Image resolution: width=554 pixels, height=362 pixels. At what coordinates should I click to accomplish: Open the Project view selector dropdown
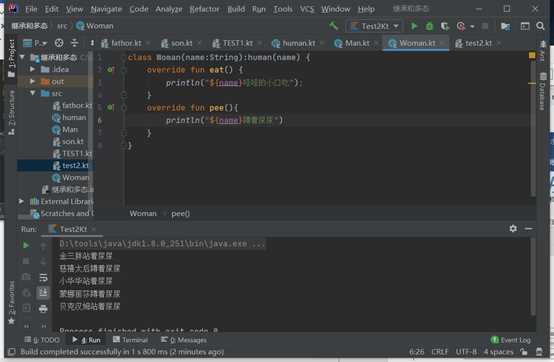pos(35,43)
